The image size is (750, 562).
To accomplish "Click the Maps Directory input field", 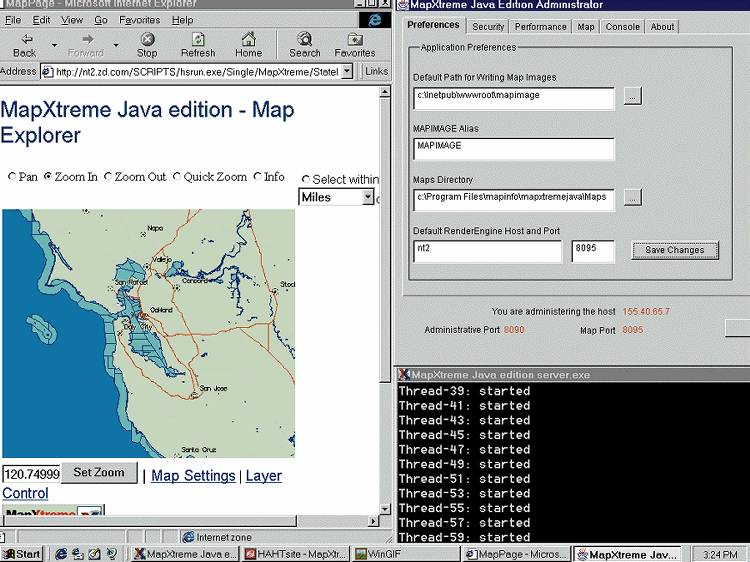I will click(x=514, y=200).
